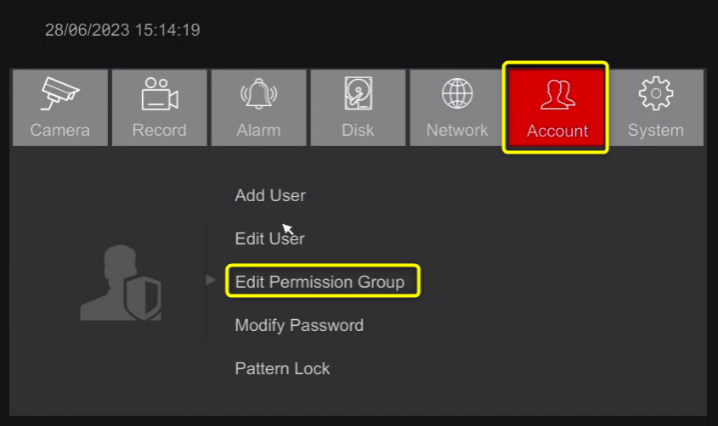Select the Pattern Lock option
Screen dimensions: 718x426
click(282, 368)
